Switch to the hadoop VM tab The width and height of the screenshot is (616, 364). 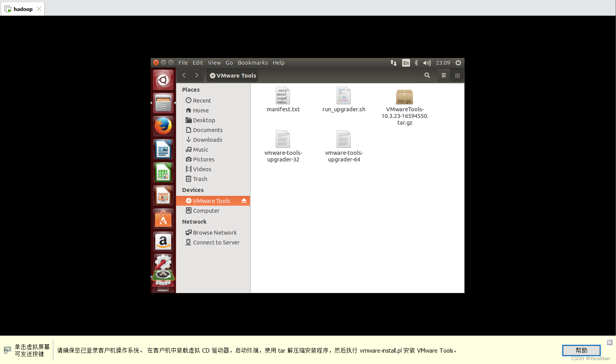(x=23, y=9)
